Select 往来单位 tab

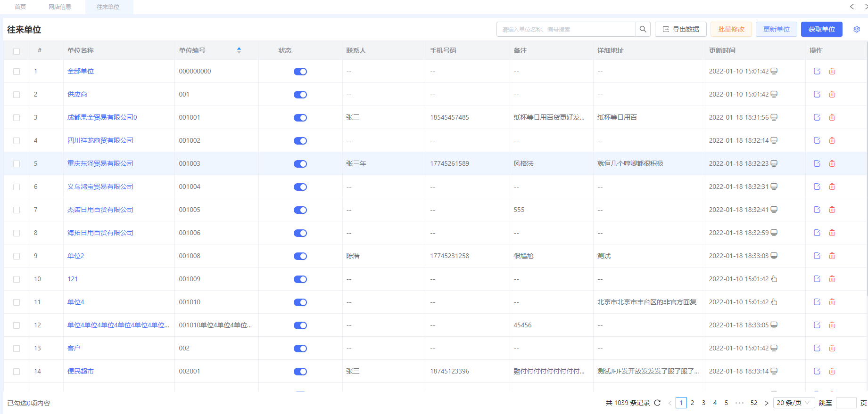[108, 7]
